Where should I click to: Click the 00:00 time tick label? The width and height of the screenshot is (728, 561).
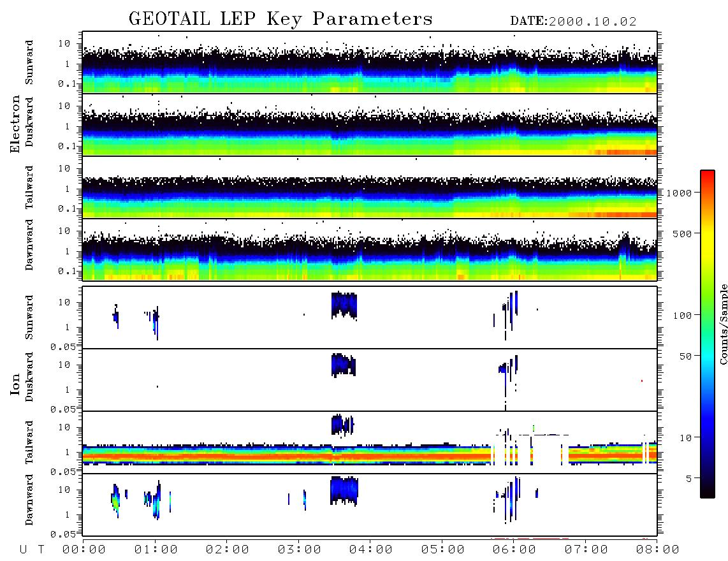pyautogui.click(x=84, y=550)
